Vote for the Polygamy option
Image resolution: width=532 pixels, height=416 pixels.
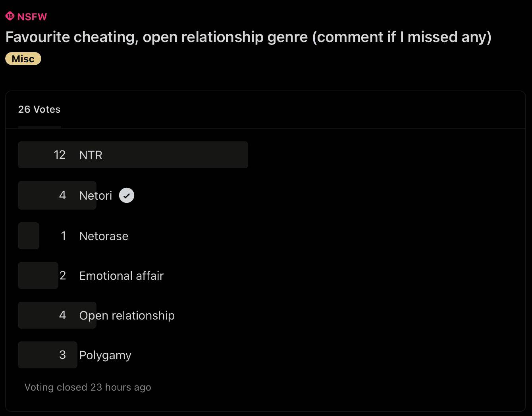point(105,355)
